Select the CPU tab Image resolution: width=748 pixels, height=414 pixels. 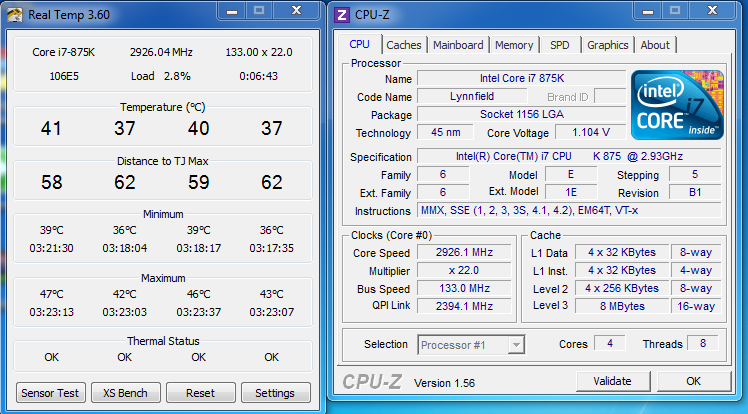point(359,44)
